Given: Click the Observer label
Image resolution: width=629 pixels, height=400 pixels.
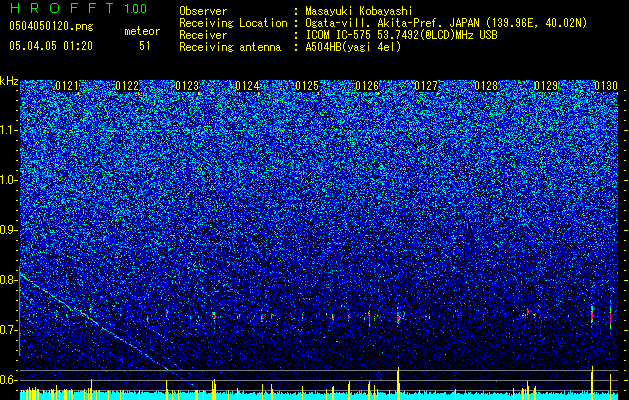Looking at the screenshot, I should 203,11.
